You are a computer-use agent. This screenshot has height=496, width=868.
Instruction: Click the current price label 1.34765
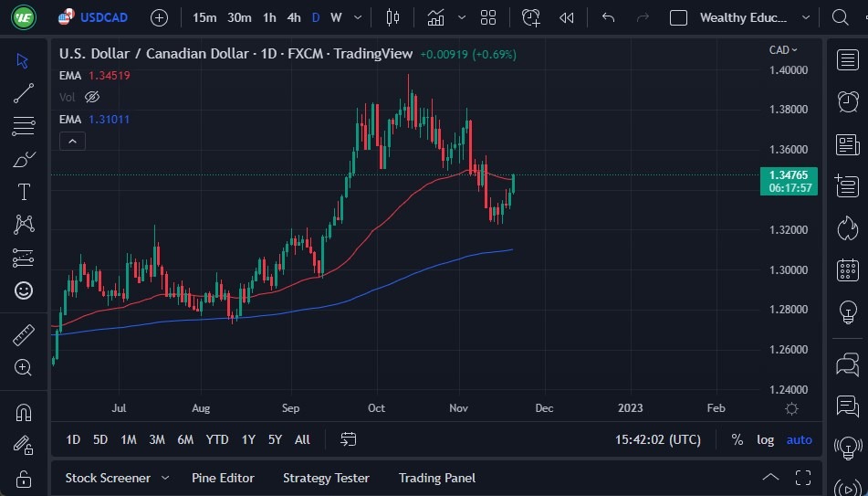[x=788, y=174]
